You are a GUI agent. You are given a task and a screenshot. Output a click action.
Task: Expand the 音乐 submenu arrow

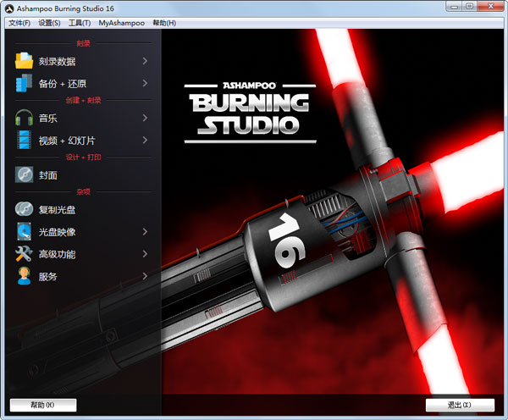click(x=145, y=119)
